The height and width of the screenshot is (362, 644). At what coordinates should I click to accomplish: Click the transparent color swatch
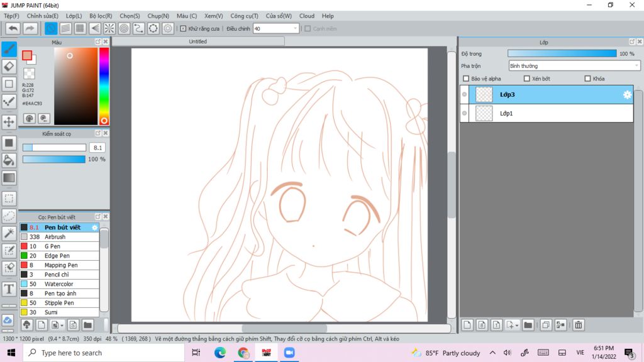[x=29, y=74]
